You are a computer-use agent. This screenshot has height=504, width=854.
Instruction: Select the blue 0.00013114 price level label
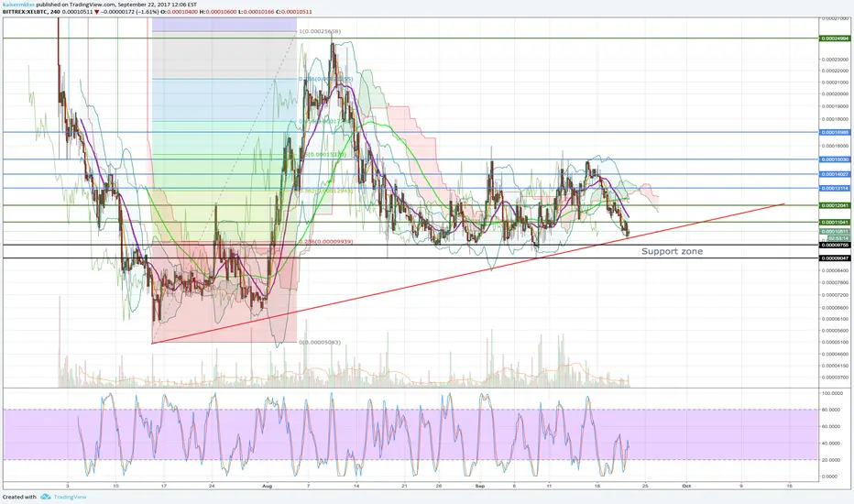(835, 189)
